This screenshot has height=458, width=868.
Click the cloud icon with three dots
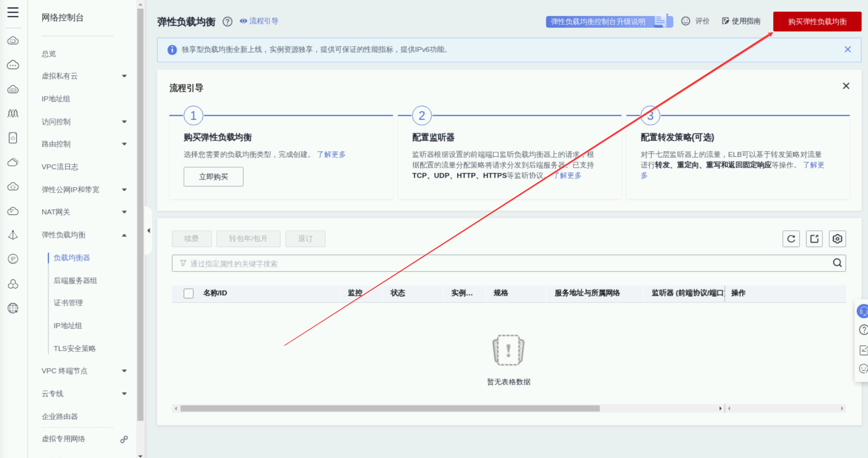[13, 65]
